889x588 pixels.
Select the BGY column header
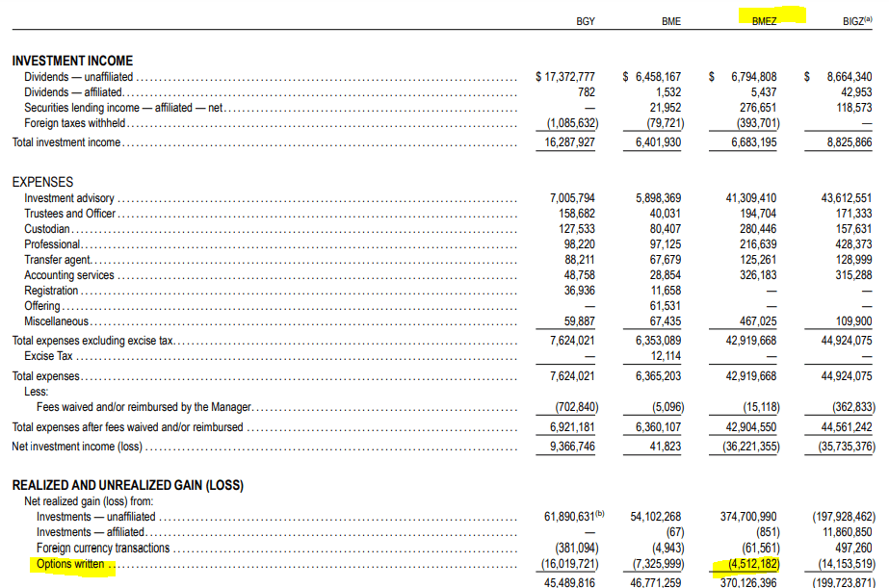tap(585, 21)
